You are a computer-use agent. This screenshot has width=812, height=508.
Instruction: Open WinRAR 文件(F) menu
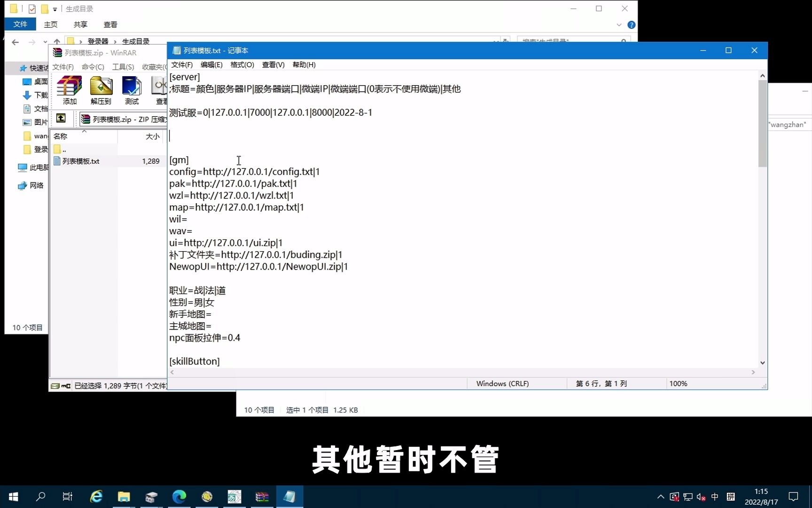point(63,67)
